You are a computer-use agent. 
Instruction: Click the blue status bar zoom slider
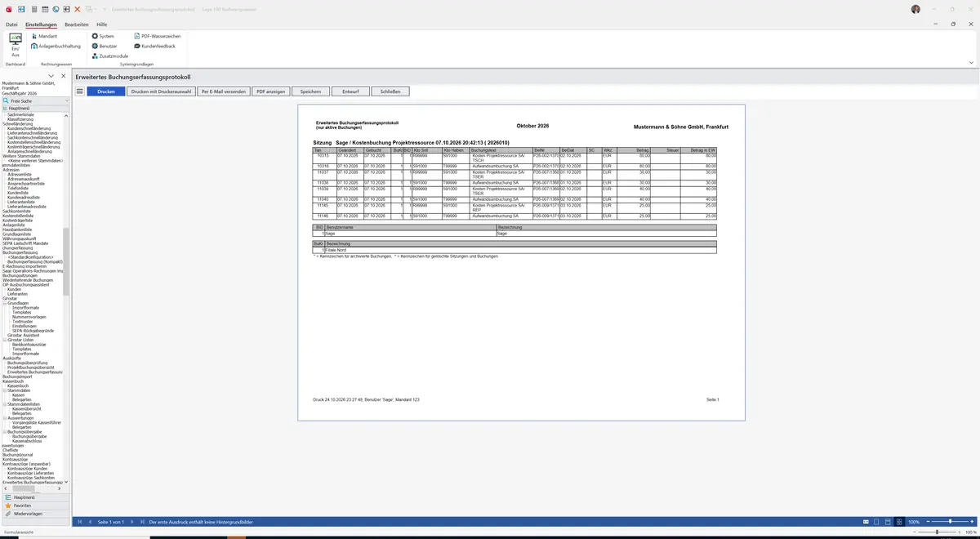950,522
